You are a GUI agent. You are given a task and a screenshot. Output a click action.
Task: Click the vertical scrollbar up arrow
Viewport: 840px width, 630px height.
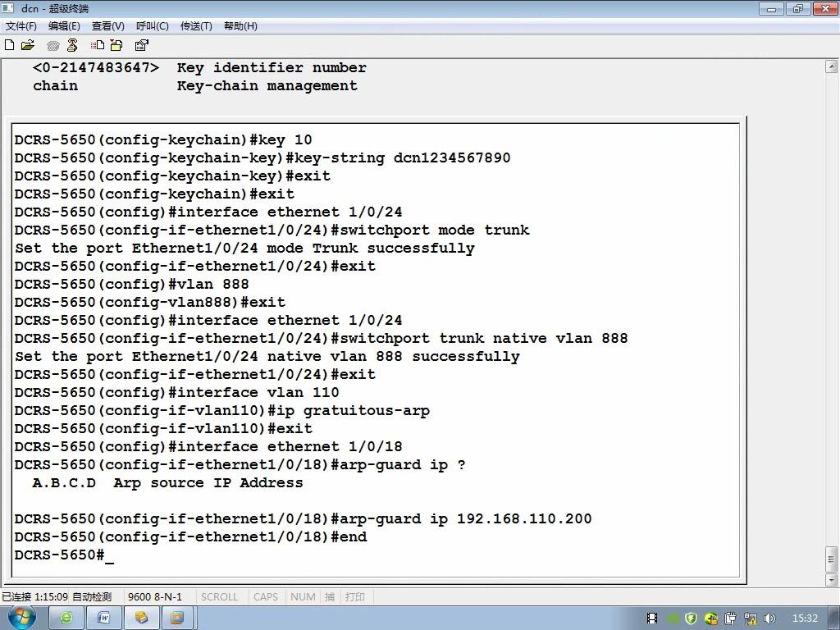(832, 67)
